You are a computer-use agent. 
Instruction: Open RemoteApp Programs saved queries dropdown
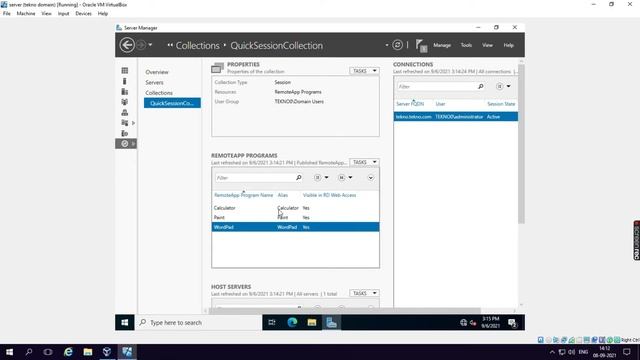345,178
